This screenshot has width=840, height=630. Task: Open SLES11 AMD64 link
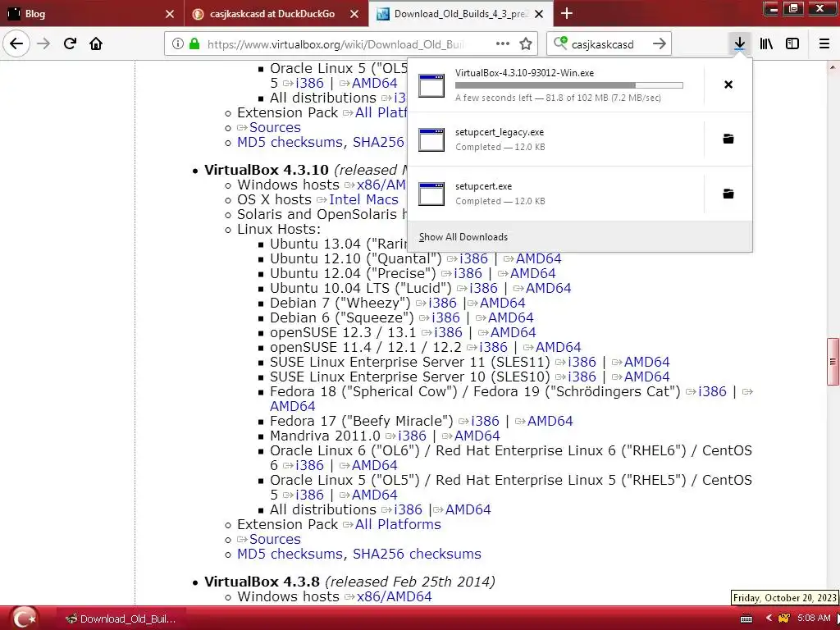(x=646, y=363)
